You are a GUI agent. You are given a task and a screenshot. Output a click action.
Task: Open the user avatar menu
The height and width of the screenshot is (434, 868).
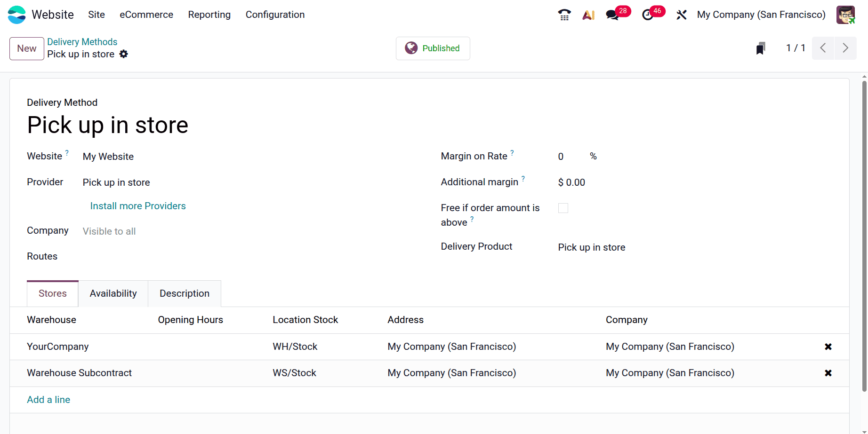[x=845, y=15]
